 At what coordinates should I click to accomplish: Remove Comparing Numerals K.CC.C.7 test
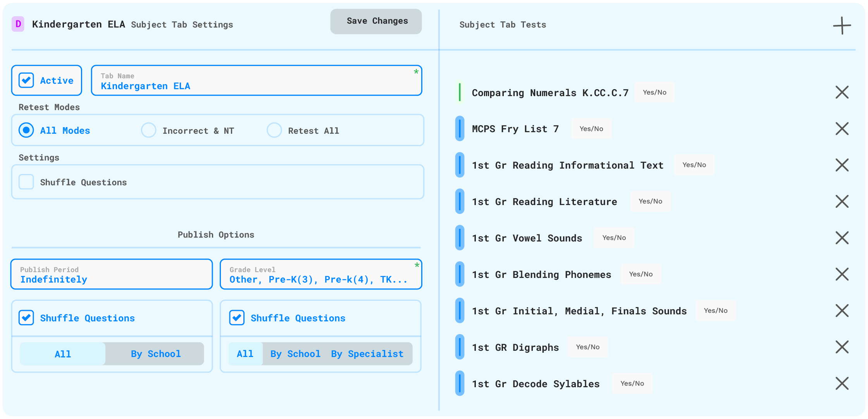842,92
